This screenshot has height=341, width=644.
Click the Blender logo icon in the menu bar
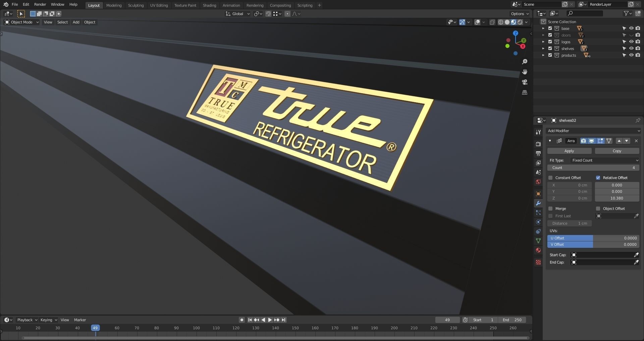coord(6,4)
